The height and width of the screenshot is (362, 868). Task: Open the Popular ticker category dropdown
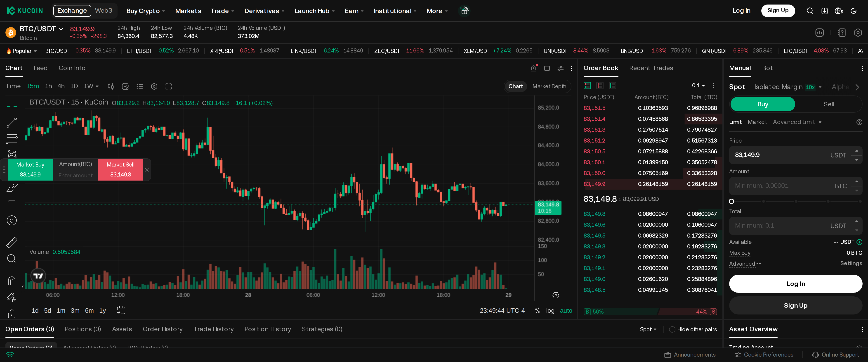point(22,51)
